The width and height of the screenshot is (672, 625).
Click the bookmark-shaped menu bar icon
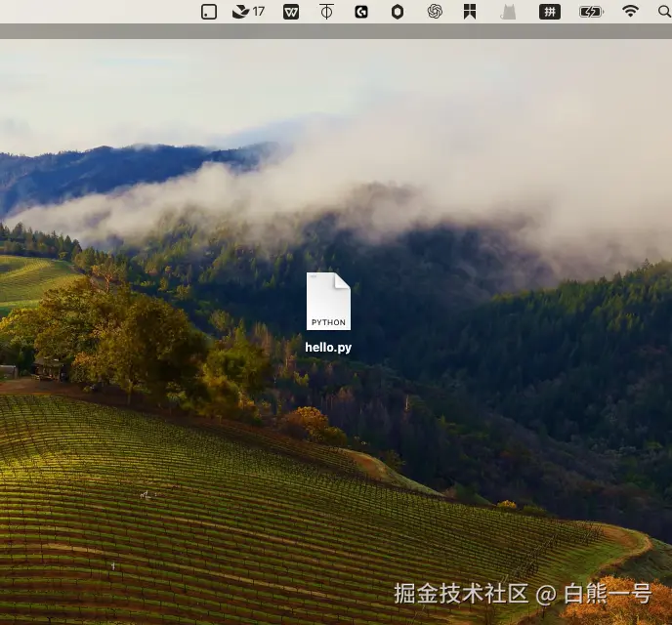[x=470, y=12]
